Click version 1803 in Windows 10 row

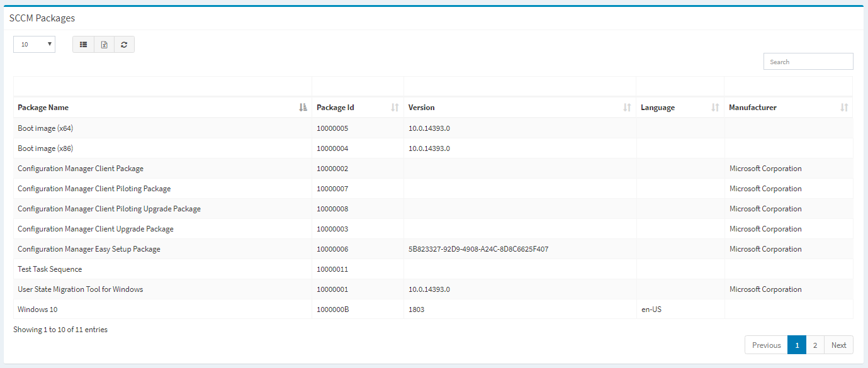(x=416, y=309)
